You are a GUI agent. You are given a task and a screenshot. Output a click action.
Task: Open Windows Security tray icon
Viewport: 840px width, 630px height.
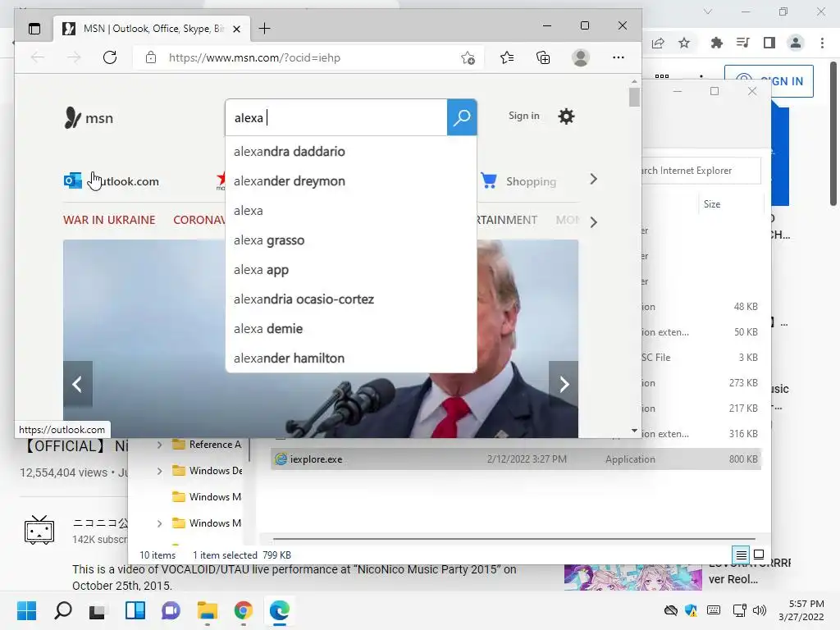[x=691, y=610]
